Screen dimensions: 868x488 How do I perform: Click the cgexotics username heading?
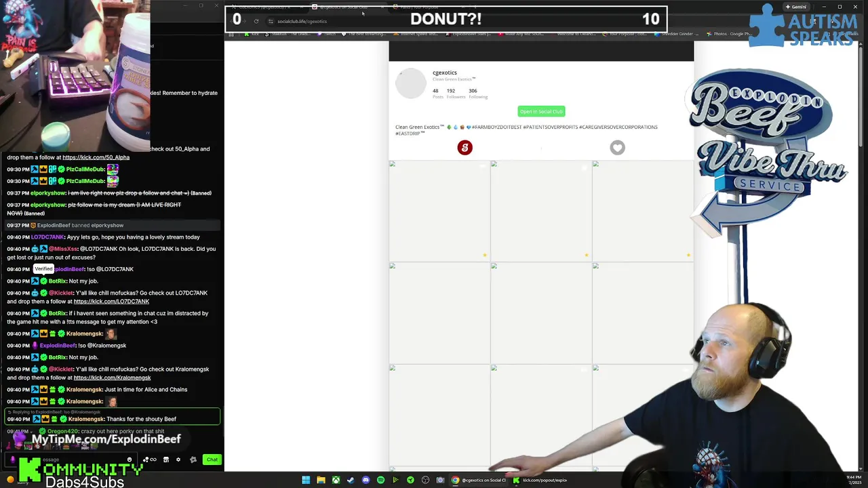pos(445,73)
